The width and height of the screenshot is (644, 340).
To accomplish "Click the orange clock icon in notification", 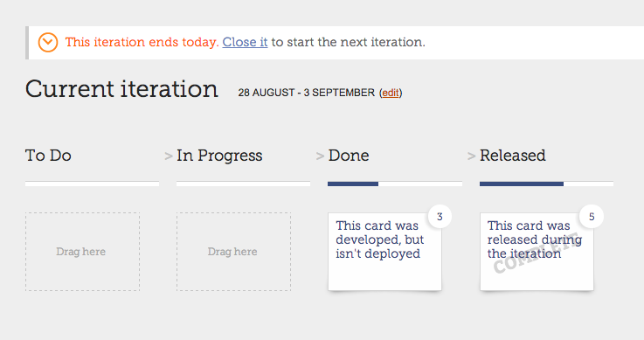I will [x=48, y=42].
